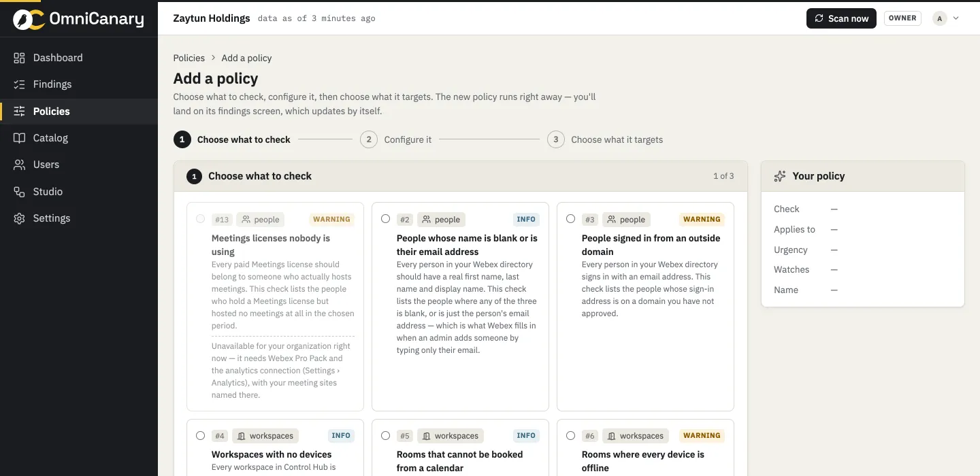Select the disabled Meetings licenses radio button
The height and width of the screenshot is (476, 980).
[x=200, y=219]
